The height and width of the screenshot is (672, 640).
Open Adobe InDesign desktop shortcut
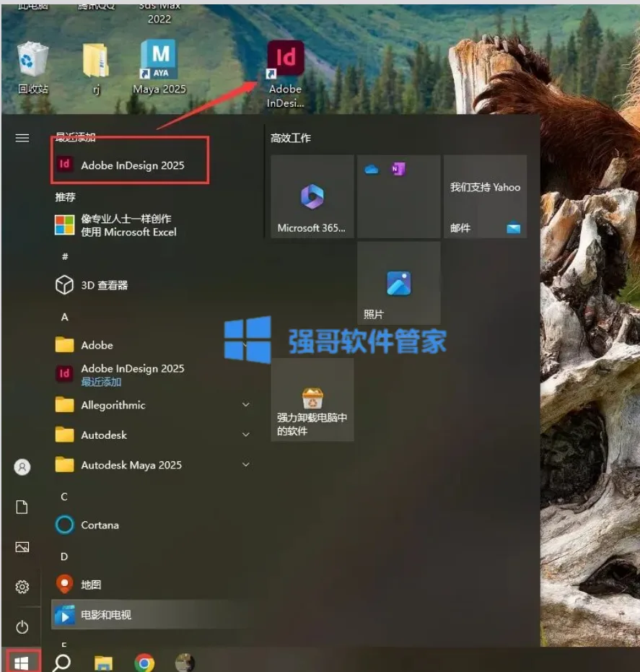coord(285,74)
